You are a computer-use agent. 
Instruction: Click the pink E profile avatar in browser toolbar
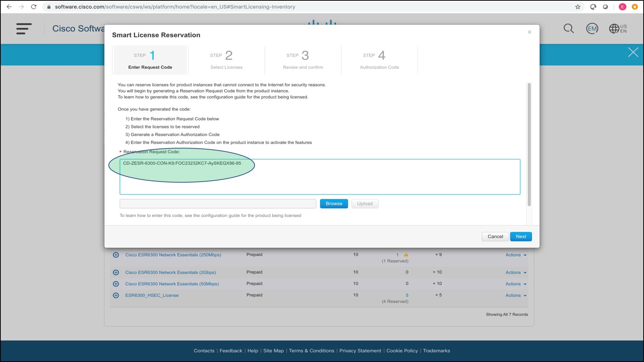click(x=622, y=7)
